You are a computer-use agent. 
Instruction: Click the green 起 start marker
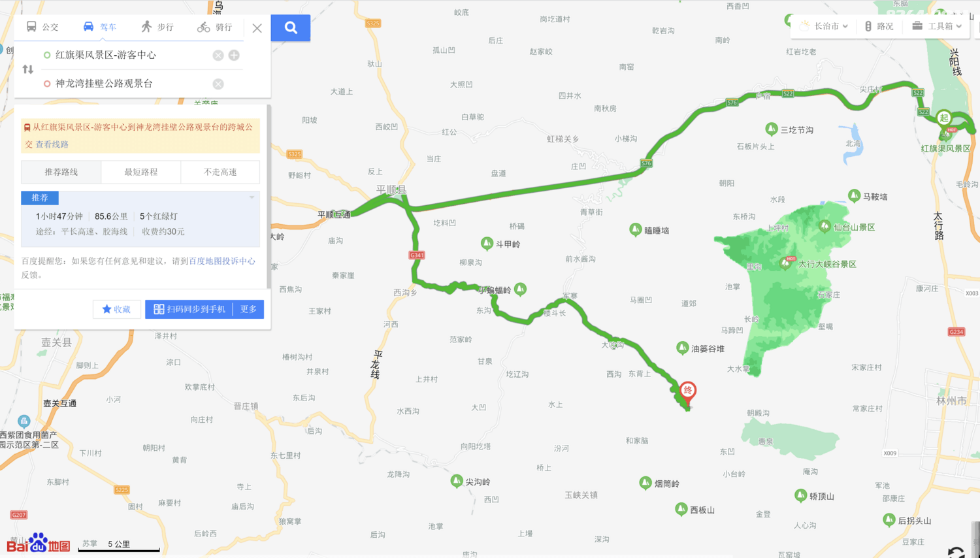coord(943,118)
